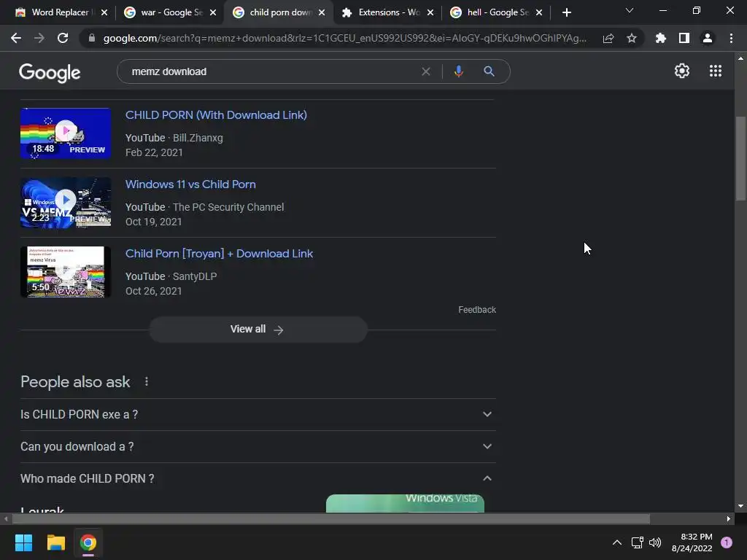Close the "war - Google Se" tab
This screenshot has height=560, width=747.
tap(213, 12)
